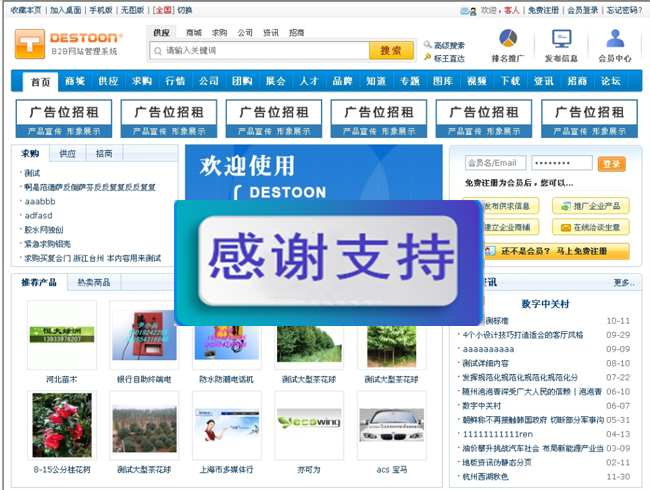Open 测试详细内容 news item
650x490 pixels.
(x=485, y=363)
